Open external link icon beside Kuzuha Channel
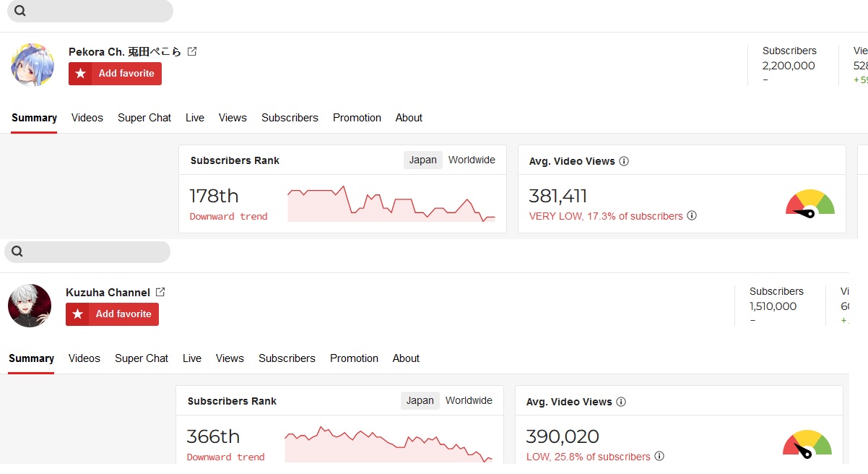868x474 pixels. 160,293
